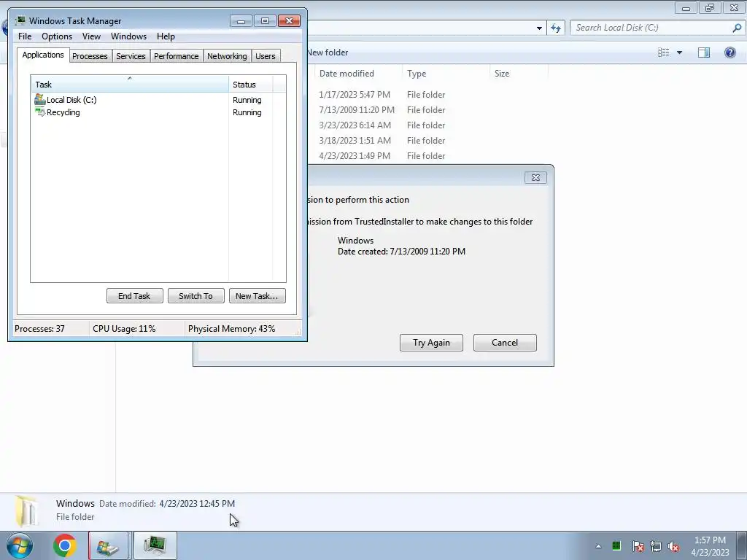Image resolution: width=747 pixels, height=560 pixels.
Task: Sort by the Date modified column header
Action: [x=347, y=74]
